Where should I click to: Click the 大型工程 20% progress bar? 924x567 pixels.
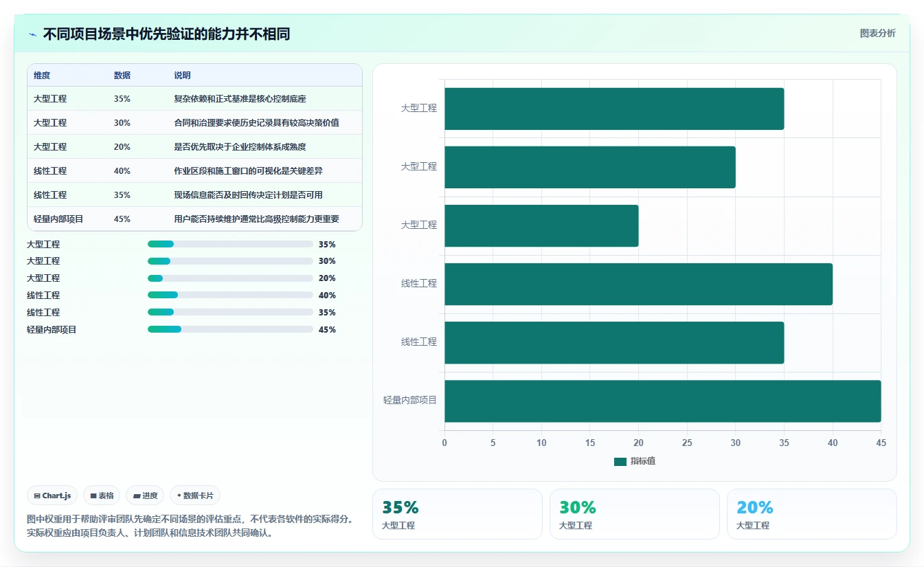230,278
